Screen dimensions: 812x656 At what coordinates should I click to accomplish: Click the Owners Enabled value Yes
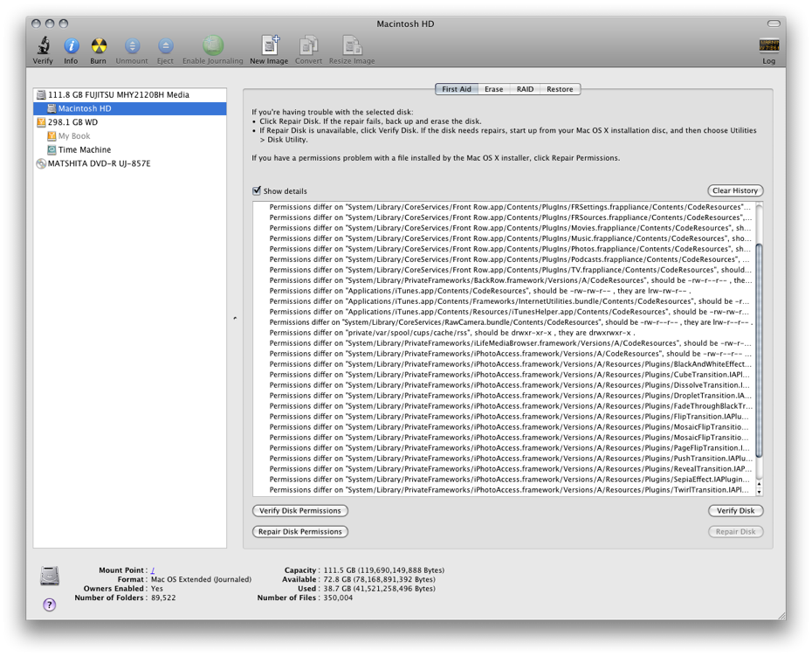[157, 589]
